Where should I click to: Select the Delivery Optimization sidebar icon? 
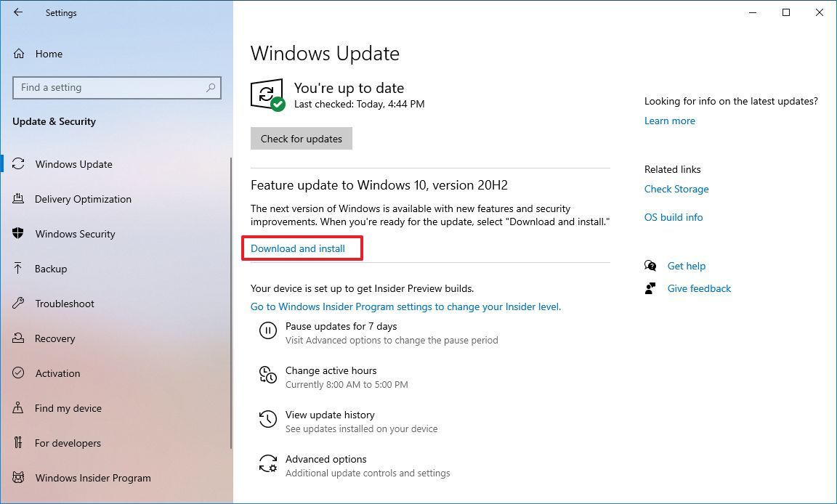17,199
